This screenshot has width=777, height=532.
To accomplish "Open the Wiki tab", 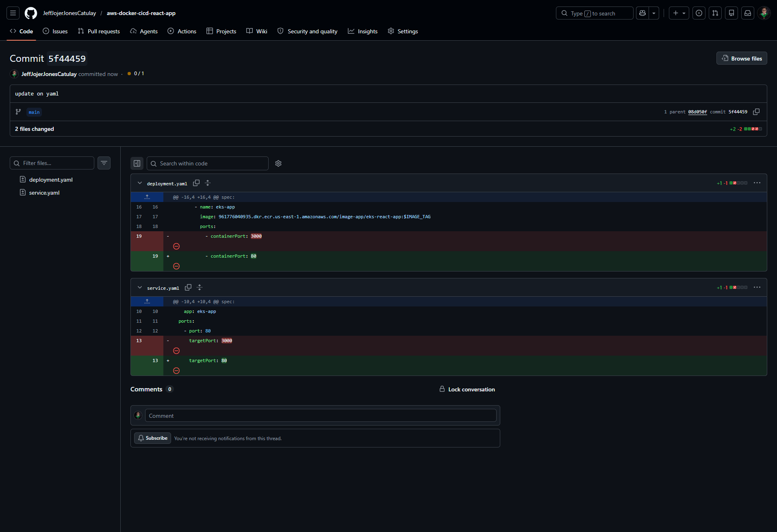I will point(257,31).
